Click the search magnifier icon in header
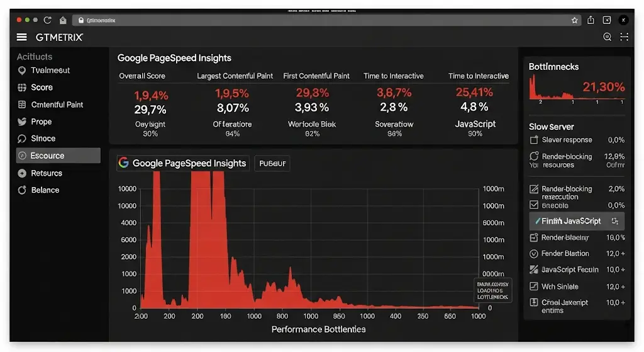 [607, 37]
